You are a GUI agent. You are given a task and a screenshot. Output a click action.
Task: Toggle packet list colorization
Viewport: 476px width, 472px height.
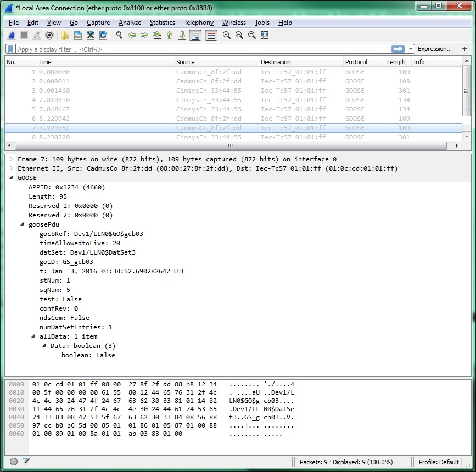pos(211,35)
